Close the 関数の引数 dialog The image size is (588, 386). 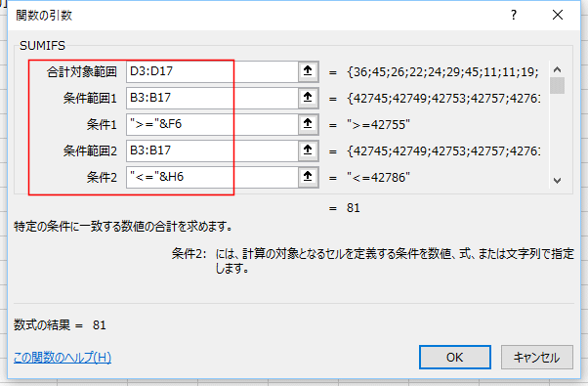[558, 15]
